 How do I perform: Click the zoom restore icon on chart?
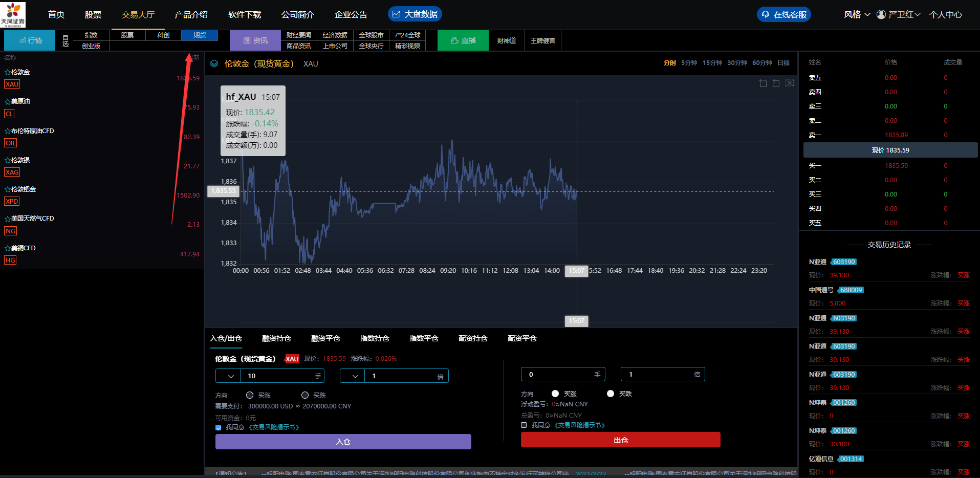pos(776,83)
